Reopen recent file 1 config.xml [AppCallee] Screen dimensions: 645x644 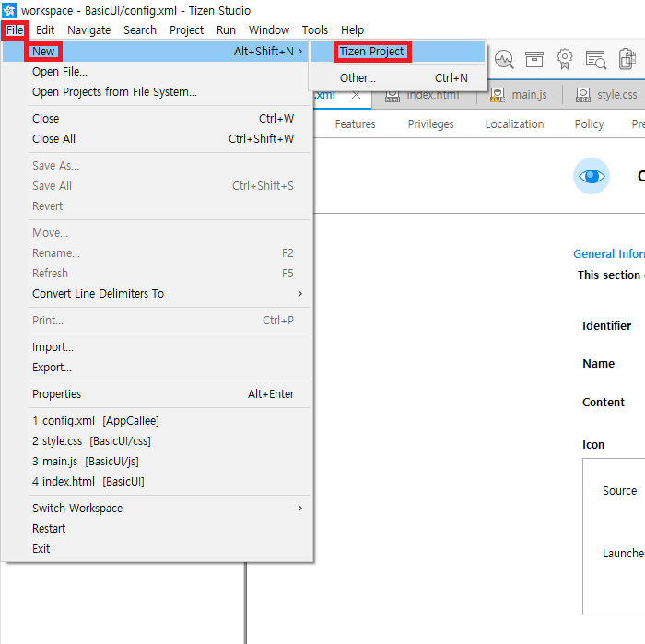click(157, 421)
